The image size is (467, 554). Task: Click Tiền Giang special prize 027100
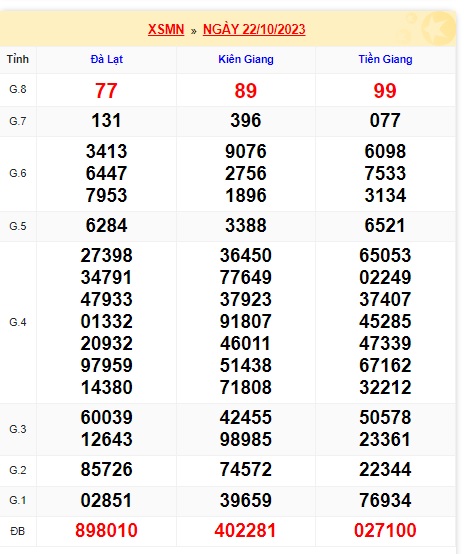tap(385, 530)
